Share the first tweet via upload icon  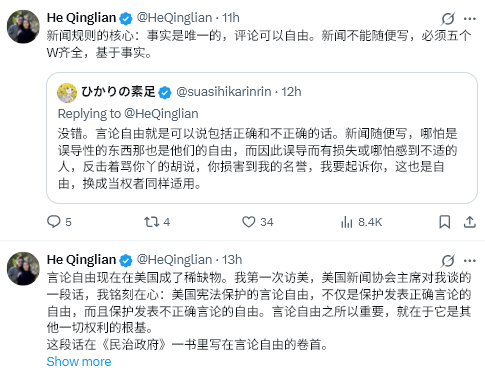pyautogui.click(x=470, y=222)
